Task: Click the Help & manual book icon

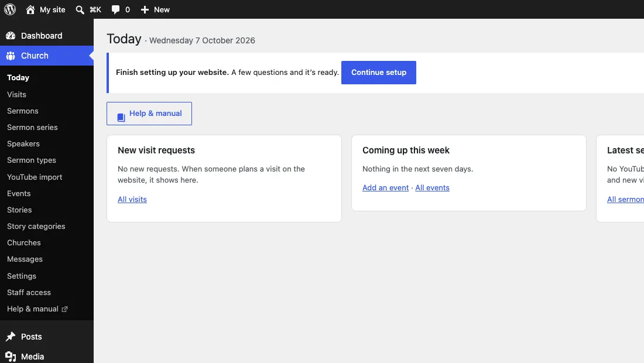Action: [121, 118]
